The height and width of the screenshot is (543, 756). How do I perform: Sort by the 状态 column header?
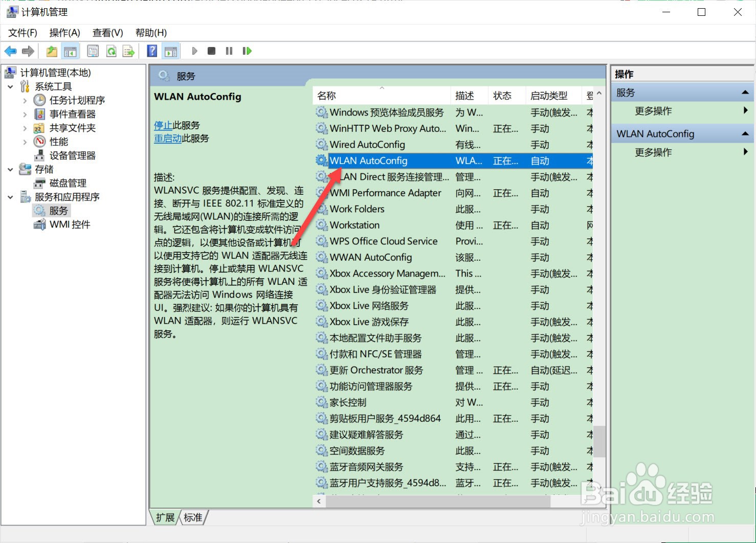click(x=507, y=96)
